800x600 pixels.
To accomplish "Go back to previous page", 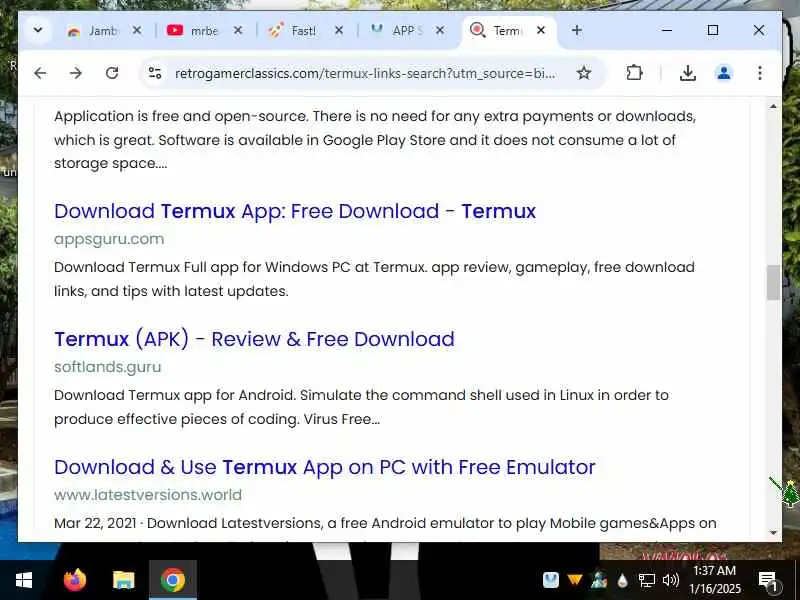I will [x=40, y=73].
